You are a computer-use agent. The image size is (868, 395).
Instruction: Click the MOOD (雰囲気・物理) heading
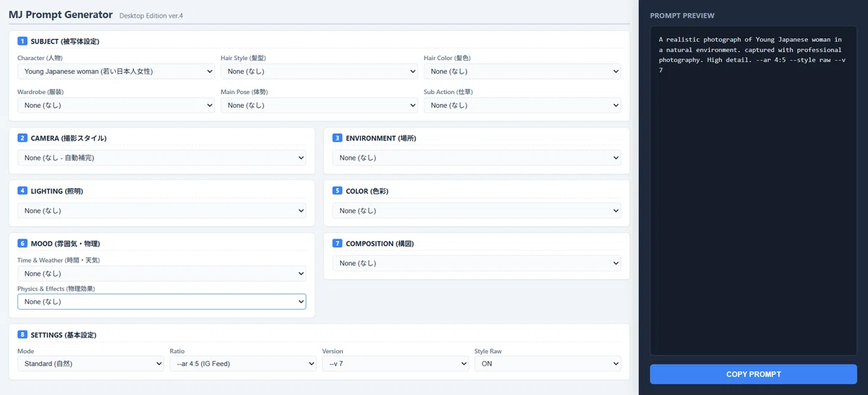pos(65,244)
